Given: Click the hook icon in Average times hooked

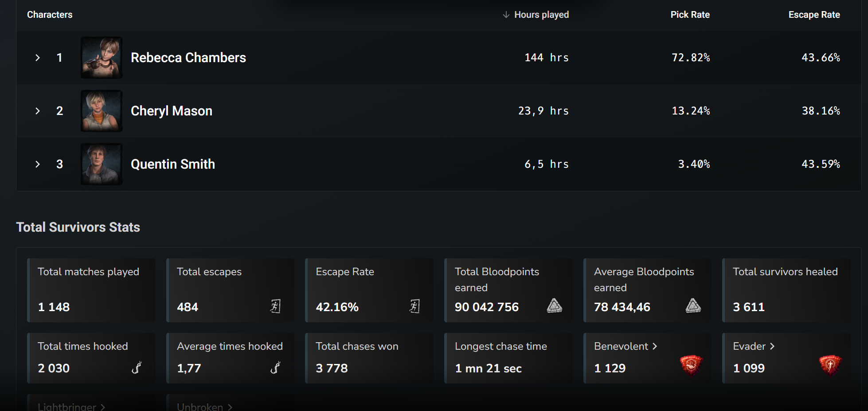Looking at the screenshot, I should pyautogui.click(x=276, y=368).
